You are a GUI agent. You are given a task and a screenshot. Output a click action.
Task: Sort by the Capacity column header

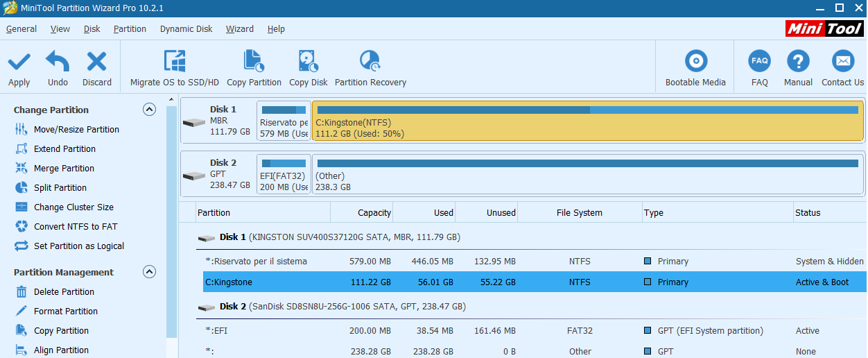pyautogui.click(x=362, y=213)
